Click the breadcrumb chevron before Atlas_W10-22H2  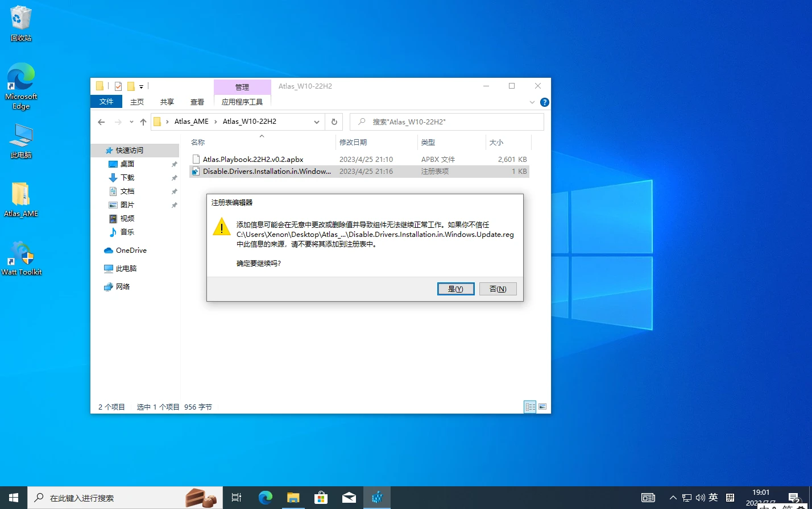click(x=216, y=122)
